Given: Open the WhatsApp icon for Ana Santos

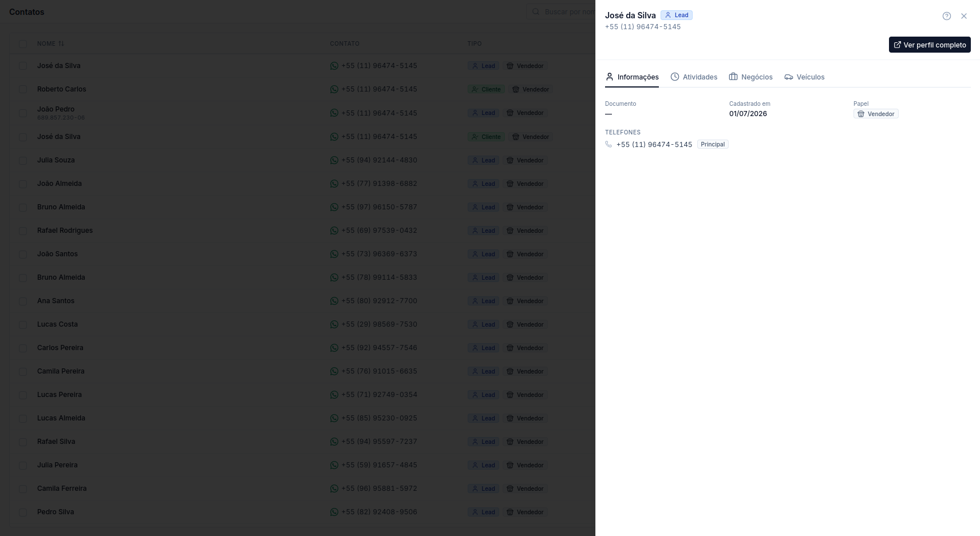Looking at the screenshot, I should [x=334, y=301].
